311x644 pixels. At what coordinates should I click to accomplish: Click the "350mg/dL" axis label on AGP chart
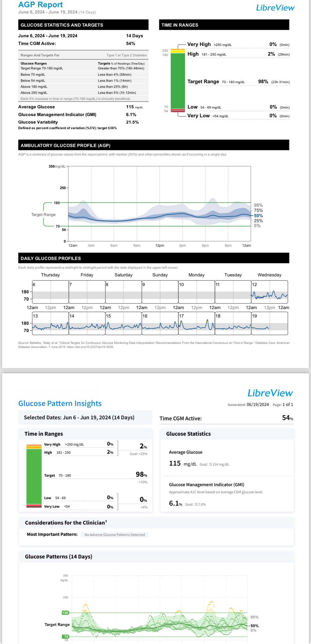57,166
